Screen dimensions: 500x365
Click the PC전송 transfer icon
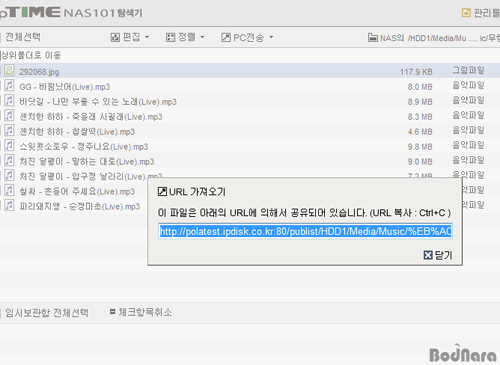coord(226,37)
